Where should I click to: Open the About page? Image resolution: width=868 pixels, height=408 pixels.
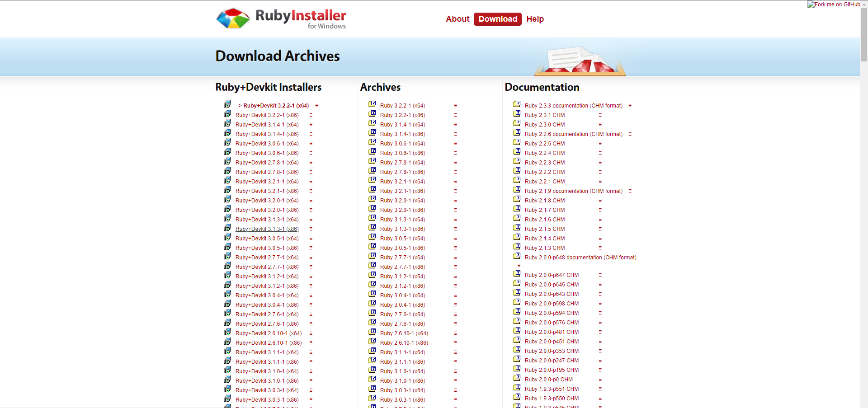tap(458, 19)
